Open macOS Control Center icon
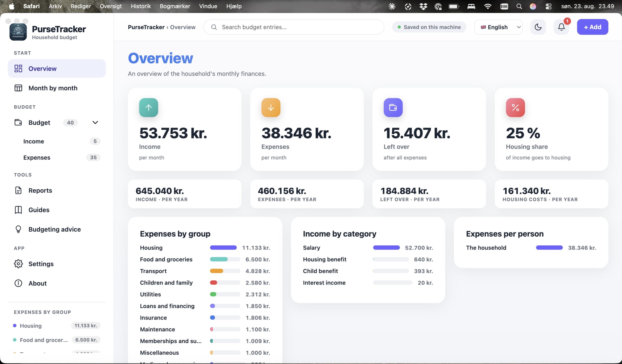This screenshot has height=364, width=622. point(548,6)
